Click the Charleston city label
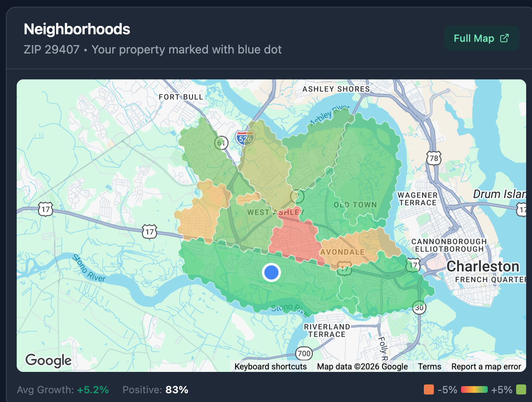This screenshot has width=532, height=402. pos(483,266)
